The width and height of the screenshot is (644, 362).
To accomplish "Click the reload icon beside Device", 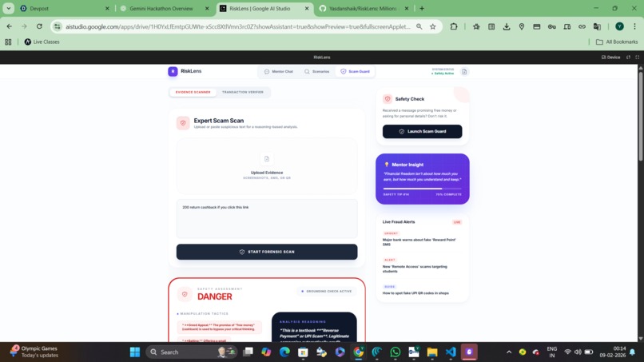I will pos(628,57).
